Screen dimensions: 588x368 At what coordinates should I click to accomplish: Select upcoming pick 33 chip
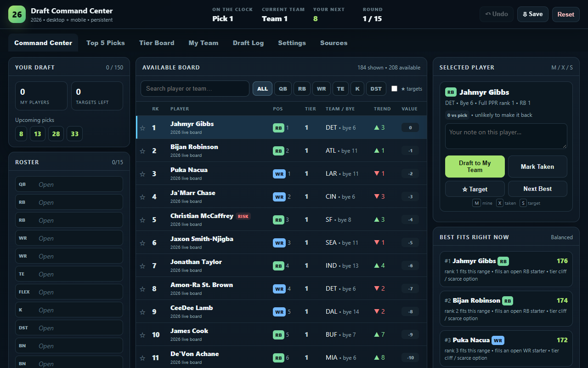click(74, 134)
